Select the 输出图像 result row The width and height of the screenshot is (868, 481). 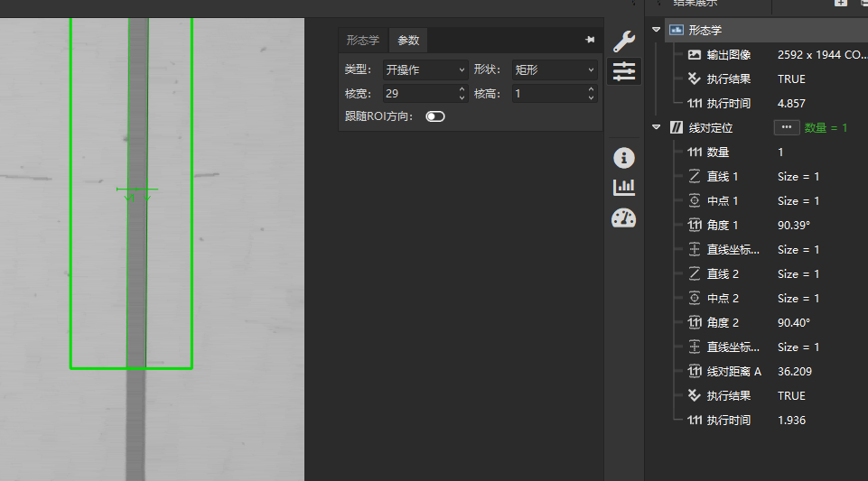pos(728,55)
